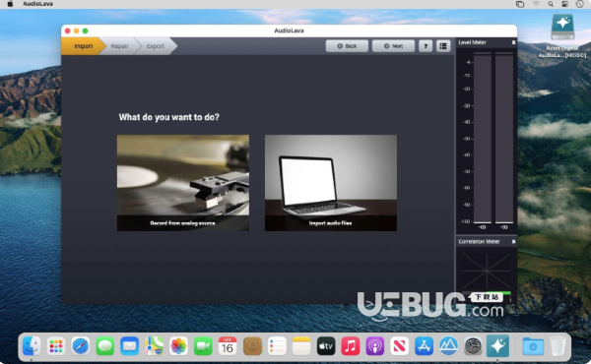
Task: Open Downloads folder in the Dock
Action: click(533, 346)
